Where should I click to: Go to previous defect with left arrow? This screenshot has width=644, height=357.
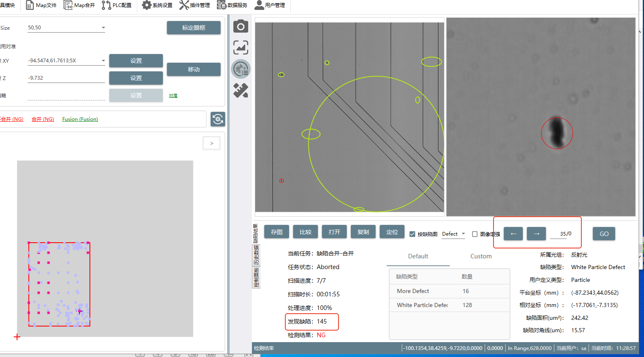(x=513, y=234)
